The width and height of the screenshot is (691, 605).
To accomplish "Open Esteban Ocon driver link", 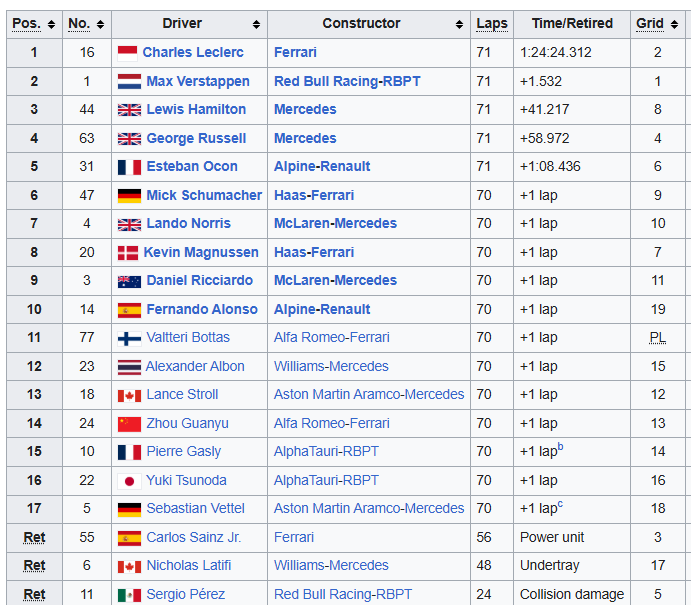I will pos(192,167).
